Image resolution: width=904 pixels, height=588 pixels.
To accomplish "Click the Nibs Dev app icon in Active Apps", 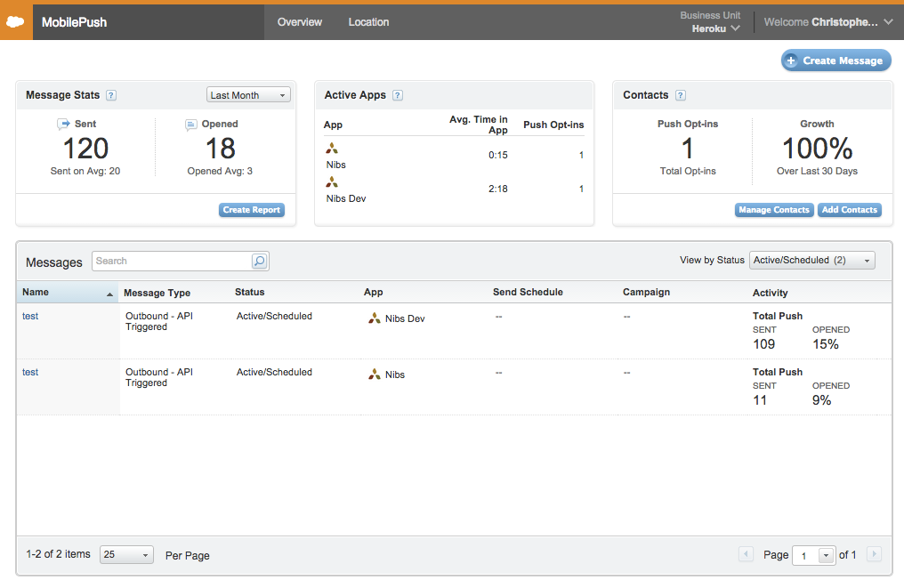I will [x=332, y=182].
